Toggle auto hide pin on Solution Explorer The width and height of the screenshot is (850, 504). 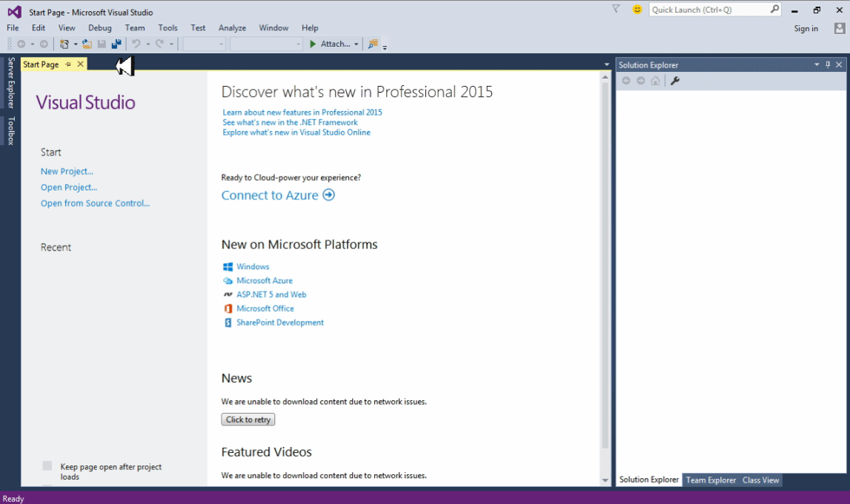tap(828, 65)
